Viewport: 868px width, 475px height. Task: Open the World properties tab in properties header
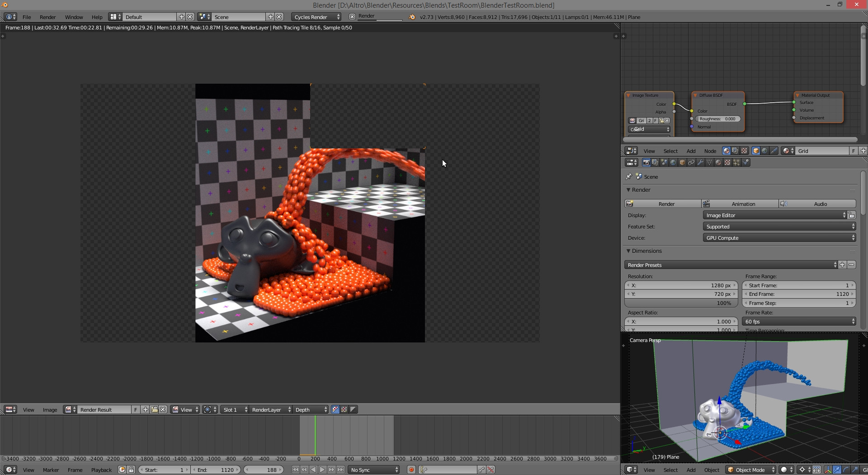tap(674, 163)
